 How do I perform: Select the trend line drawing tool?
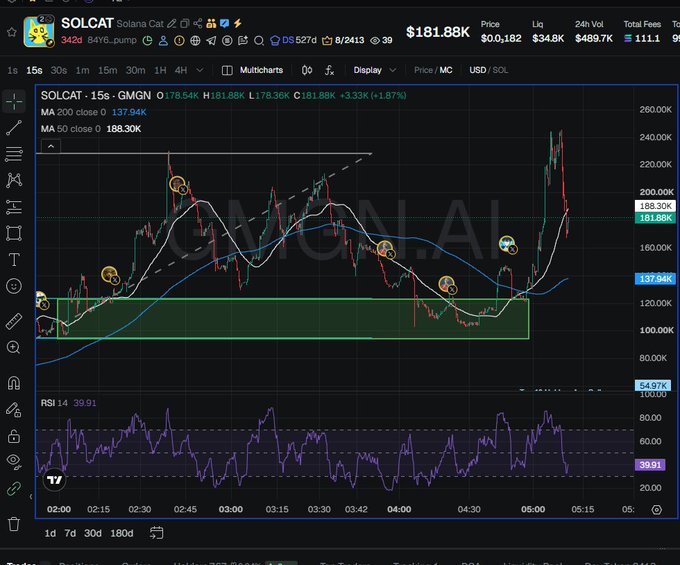14,128
